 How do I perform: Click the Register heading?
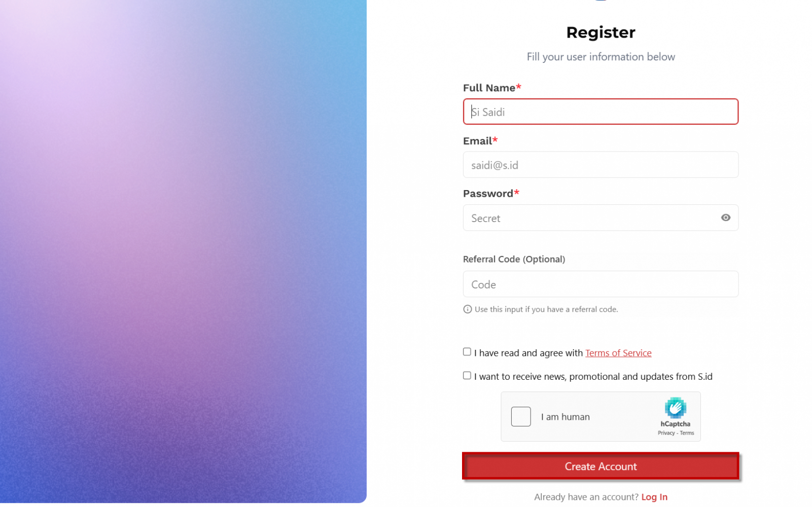click(x=600, y=32)
